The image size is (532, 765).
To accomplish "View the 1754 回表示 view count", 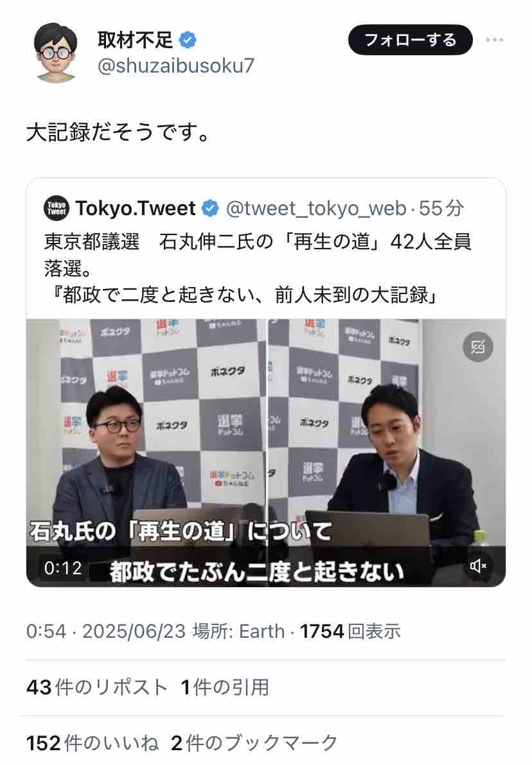I will pos(350,631).
